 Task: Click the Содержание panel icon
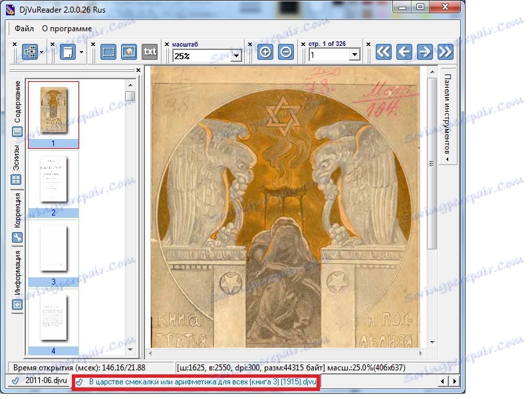[x=17, y=132]
